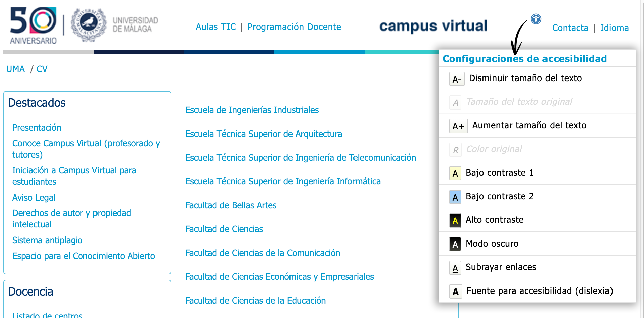This screenshot has width=644, height=318.
Task: Click the A- decrease text size icon
Action: [x=457, y=79]
